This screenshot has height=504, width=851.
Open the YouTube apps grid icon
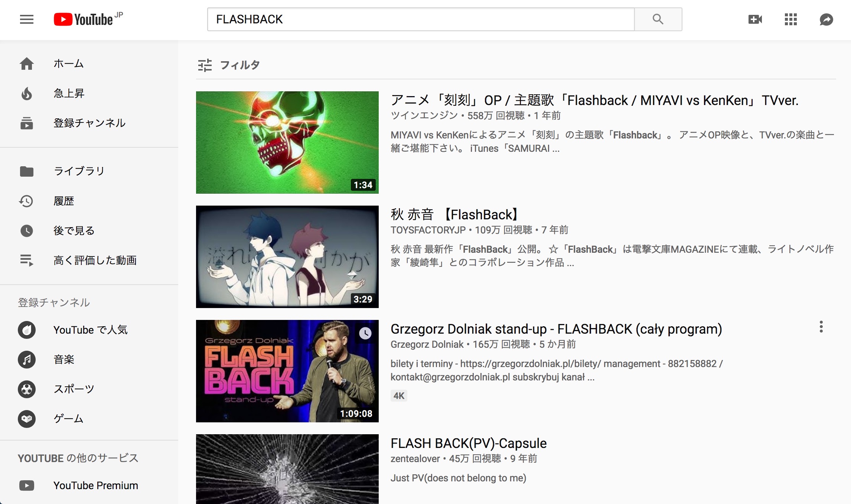pyautogui.click(x=791, y=19)
